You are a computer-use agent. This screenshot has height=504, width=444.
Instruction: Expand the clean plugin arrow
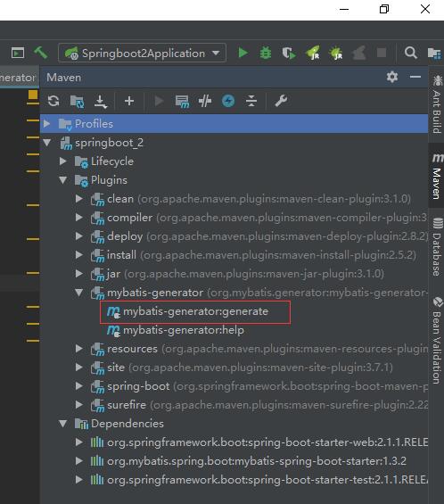click(x=79, y=198)
